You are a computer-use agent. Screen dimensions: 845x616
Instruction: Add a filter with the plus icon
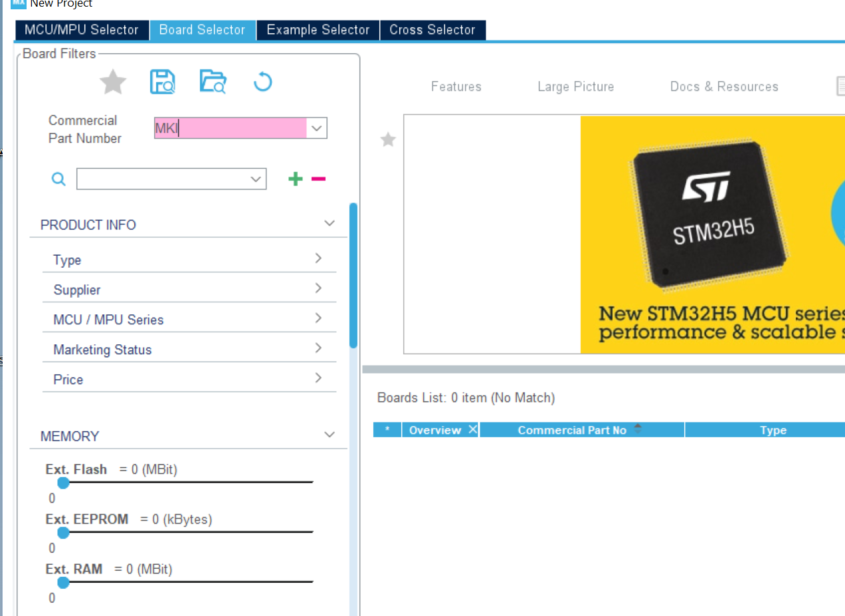295,179
